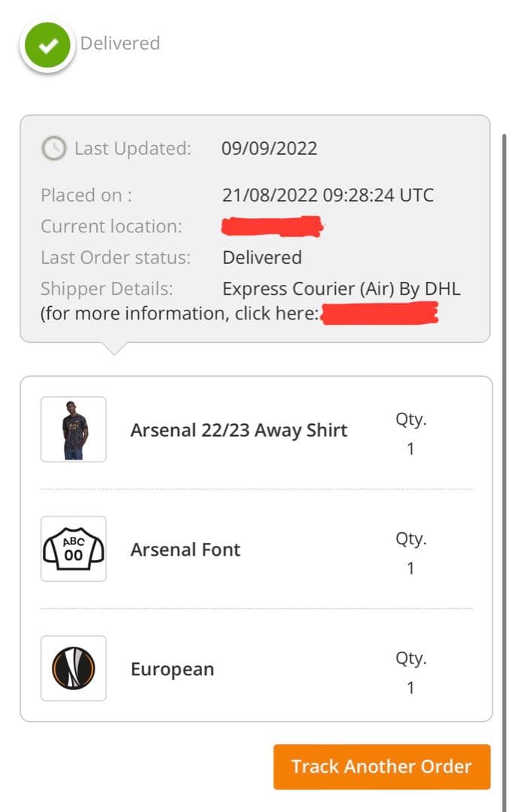This screenshot has width=511, height=812.
Task: Select the Arsenal 22/23 Away Shirt title
Action: point(239,430)
